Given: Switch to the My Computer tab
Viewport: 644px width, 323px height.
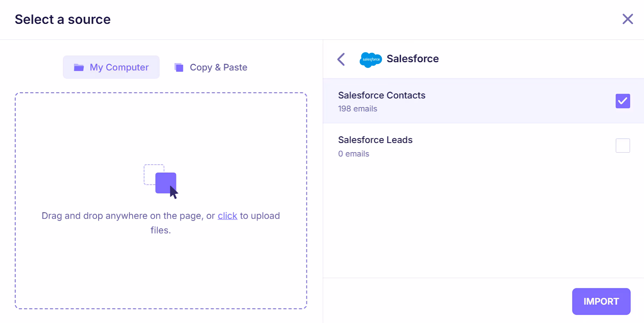Looking at the screenshot, I should [x=111, y=67].
